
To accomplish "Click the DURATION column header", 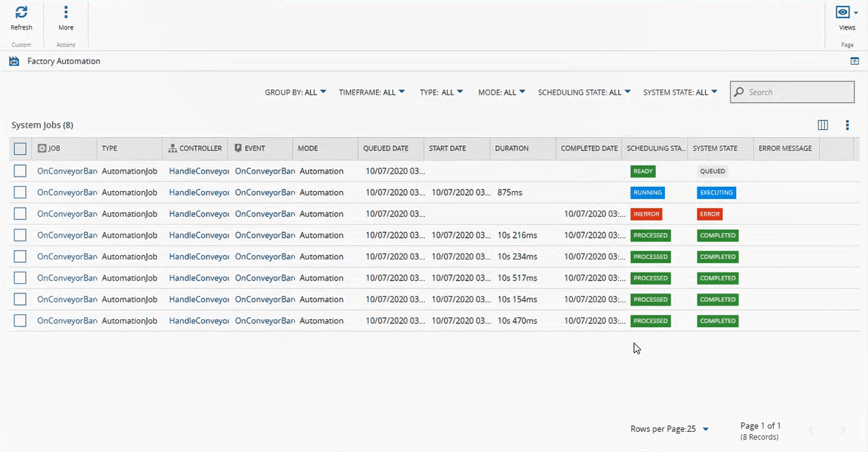I will 511,149.
